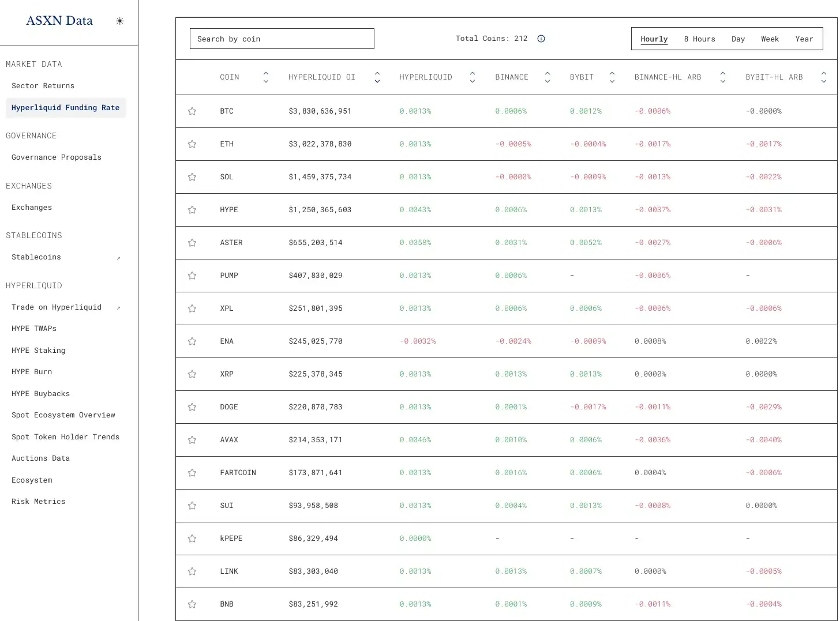Sort the COIN column using its chevrons
Viewport: 840px width, 621px height.
tap(265, 77)
